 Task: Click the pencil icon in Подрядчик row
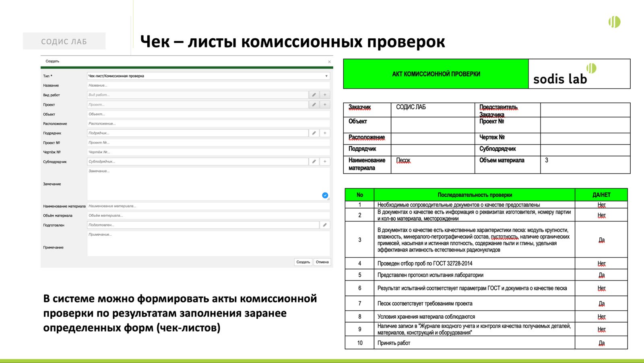pos(314,133)
